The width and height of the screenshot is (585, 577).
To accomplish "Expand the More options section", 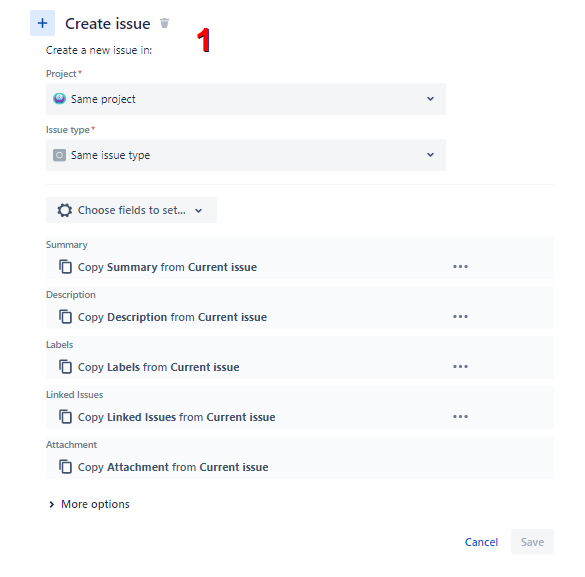I will click(89, 504).
